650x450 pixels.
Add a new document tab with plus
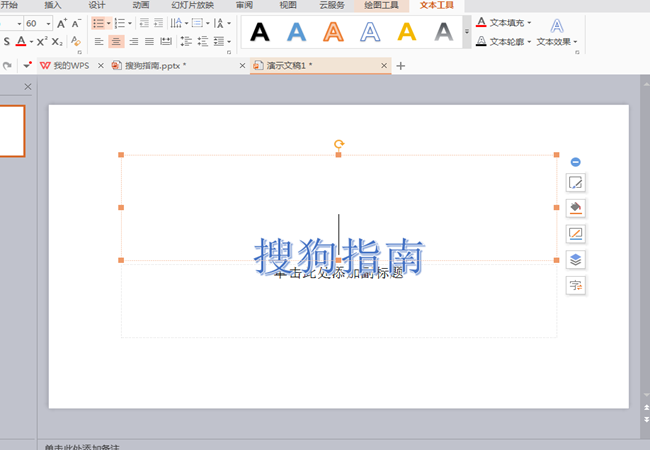pyautogui.click(x=400, y=65)
